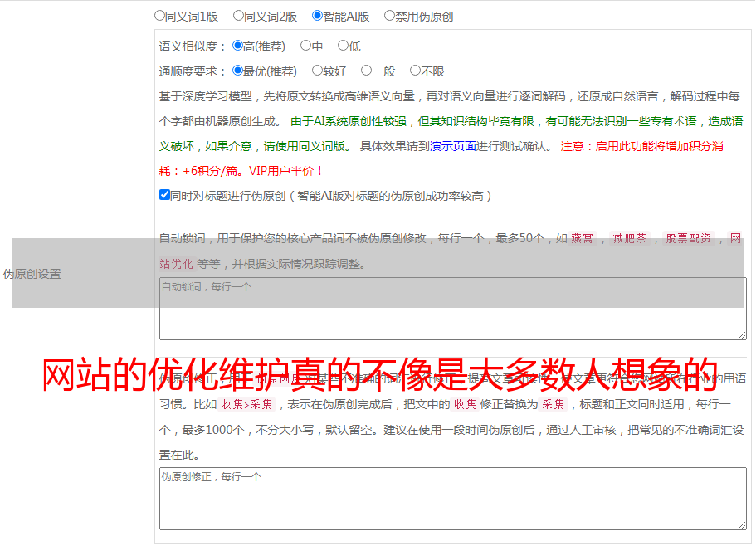
Task: Set 通顺度要求 to 最优(推荐)
Action: (237, 71)
